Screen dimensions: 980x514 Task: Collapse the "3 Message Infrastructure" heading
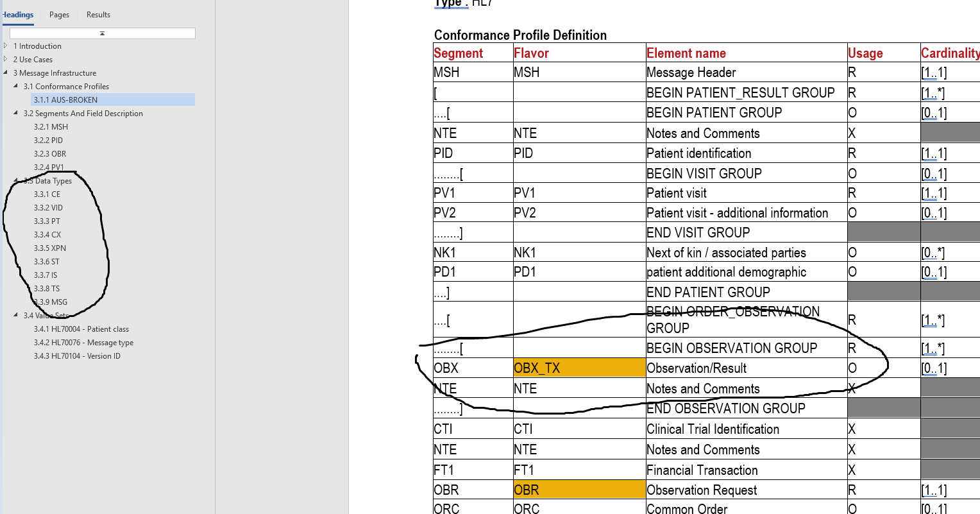click(6, 73)
